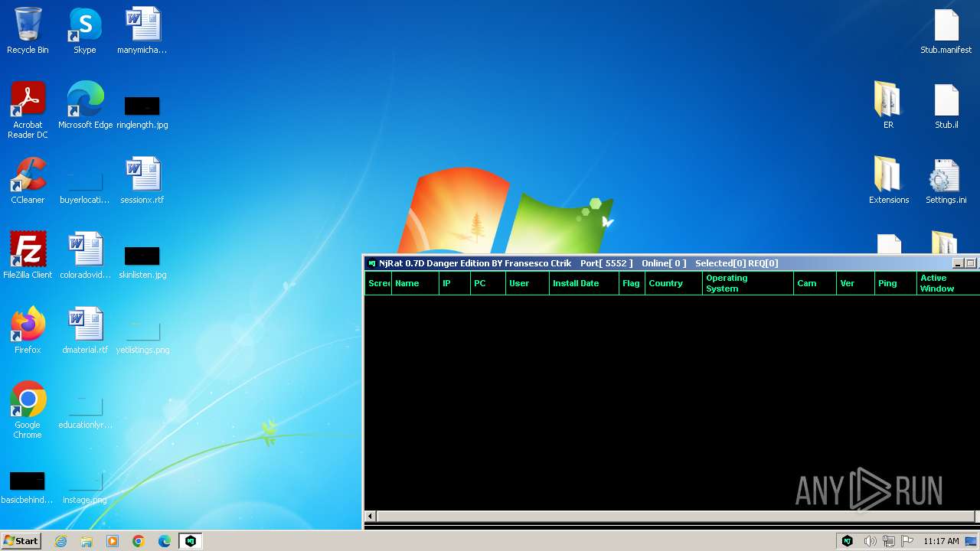
Task: Open the Recycle Bin desktop icon
Action: (x=28, y=31)
